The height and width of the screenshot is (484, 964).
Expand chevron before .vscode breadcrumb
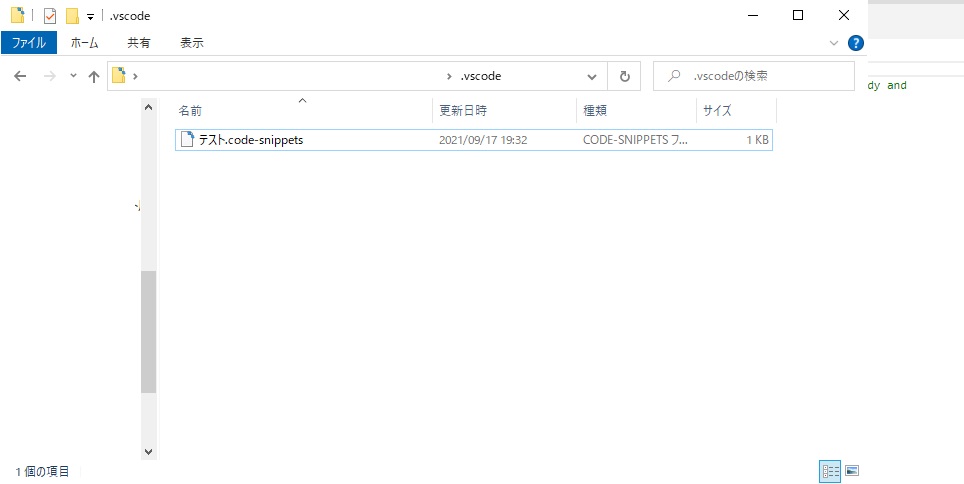tap(449, 76)
